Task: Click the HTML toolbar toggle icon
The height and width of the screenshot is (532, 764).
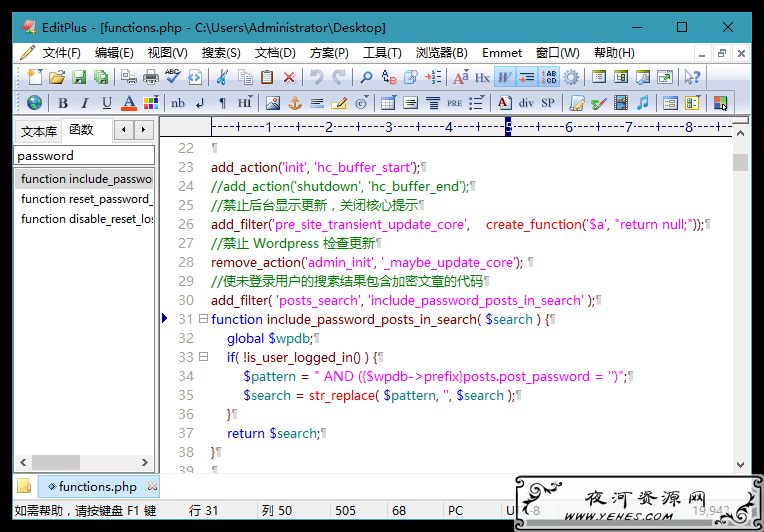Action: click(x=195, y=77)
